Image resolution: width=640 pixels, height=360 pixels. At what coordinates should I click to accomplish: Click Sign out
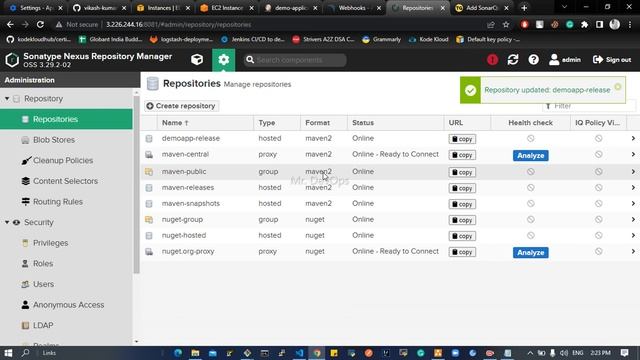(x=612, y=60)
